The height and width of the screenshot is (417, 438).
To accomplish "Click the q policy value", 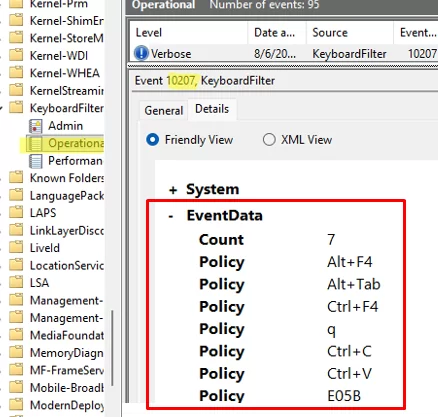I will (331, 330).
